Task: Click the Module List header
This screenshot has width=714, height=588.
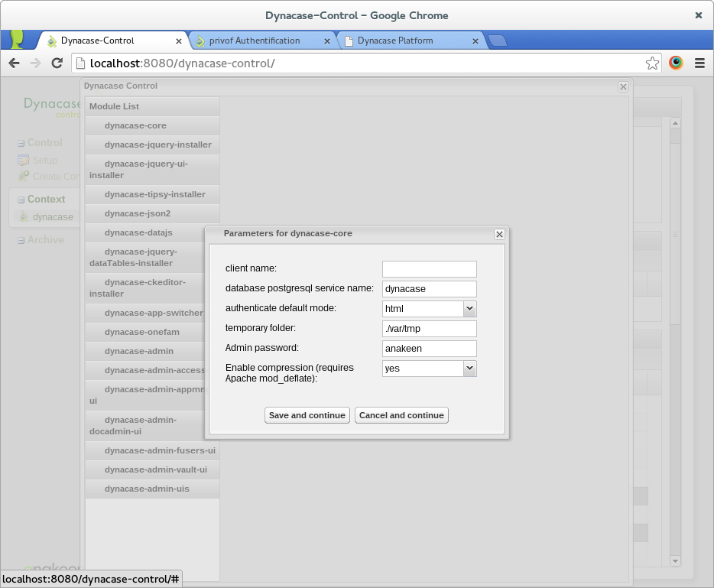Action: pos(152,106)
